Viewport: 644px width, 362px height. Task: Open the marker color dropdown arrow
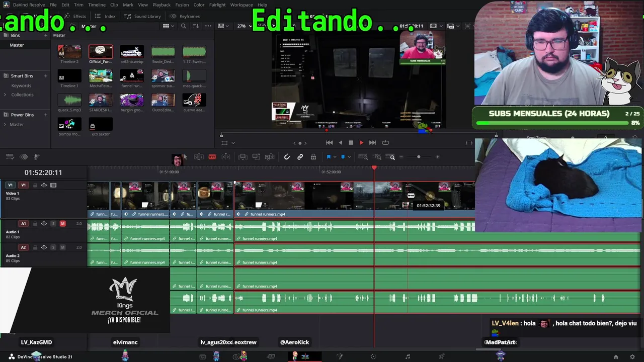(349, 157)
